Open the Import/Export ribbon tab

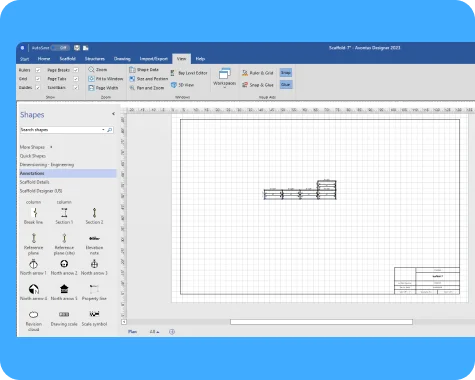[x=154, y=59]
